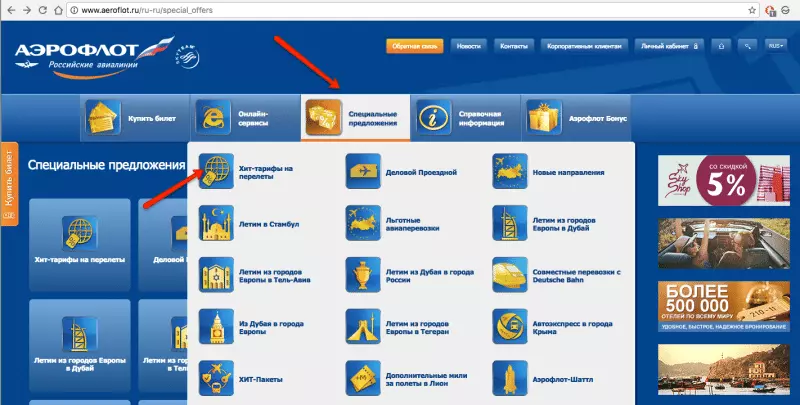
Task: Open the Деловой Проездной text link
Action: coord(421,172)
